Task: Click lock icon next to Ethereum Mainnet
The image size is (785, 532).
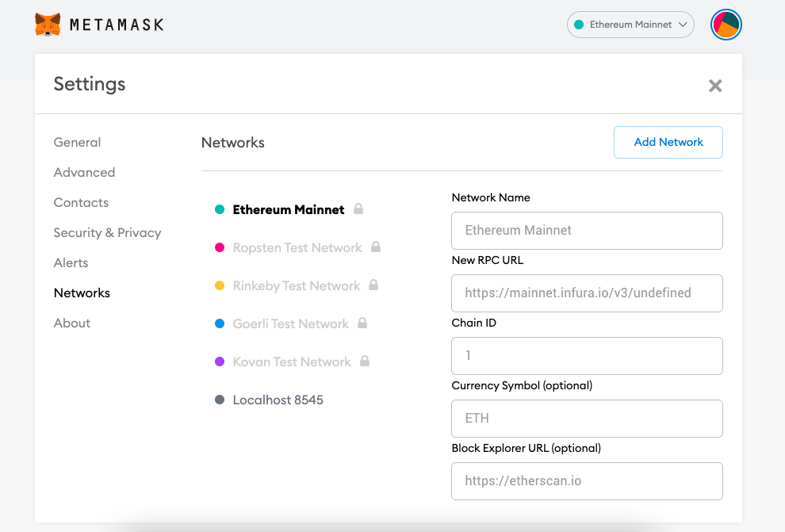Action: [x=358, y=209]
